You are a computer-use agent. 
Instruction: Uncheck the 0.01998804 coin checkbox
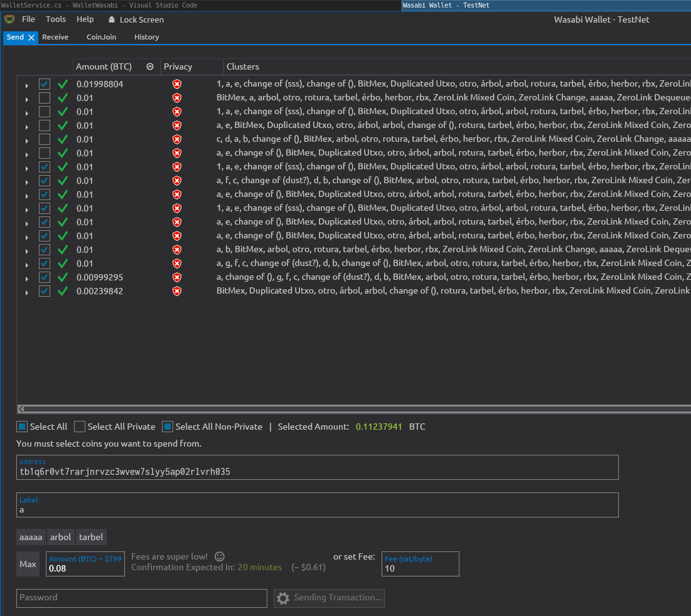(45, 84)
